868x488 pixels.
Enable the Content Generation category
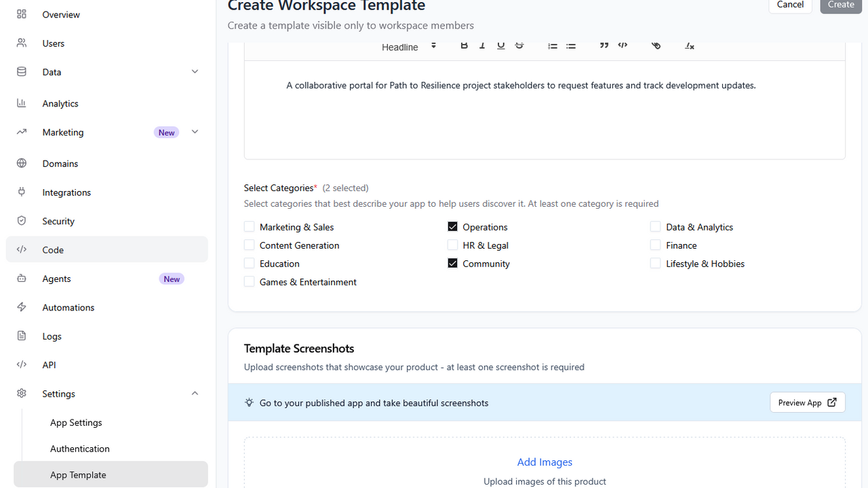pos(250,245)
